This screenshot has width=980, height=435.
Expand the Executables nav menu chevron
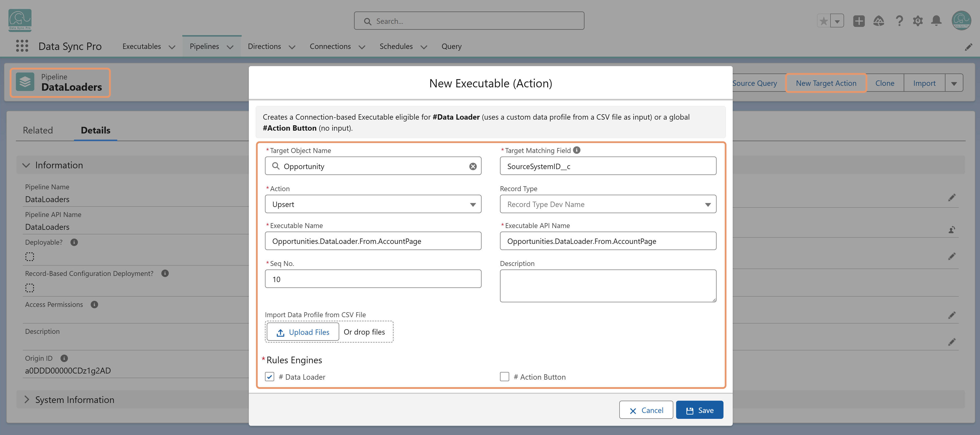pos(172,47)
